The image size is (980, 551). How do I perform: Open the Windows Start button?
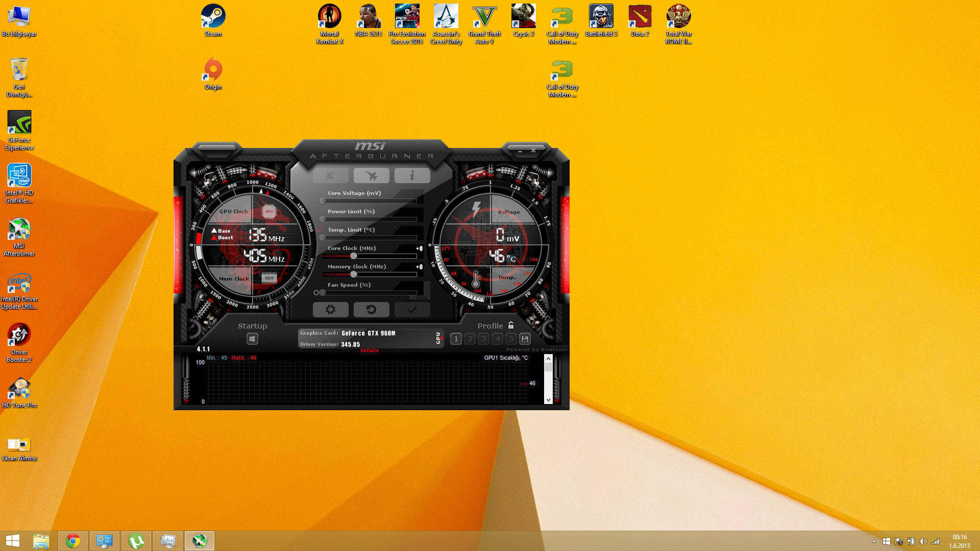(13, 541)
